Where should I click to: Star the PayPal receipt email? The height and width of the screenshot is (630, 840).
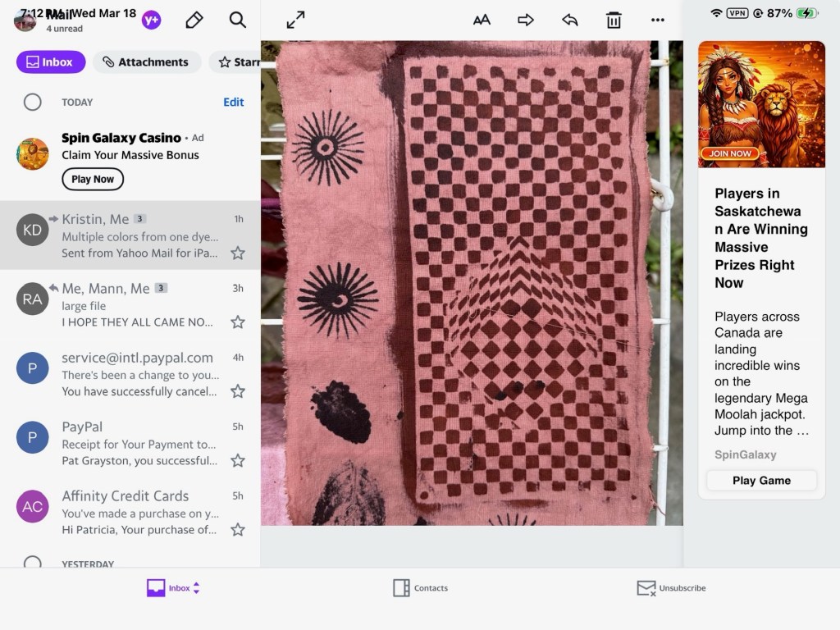pyautogui.click(x=238, y=460)
